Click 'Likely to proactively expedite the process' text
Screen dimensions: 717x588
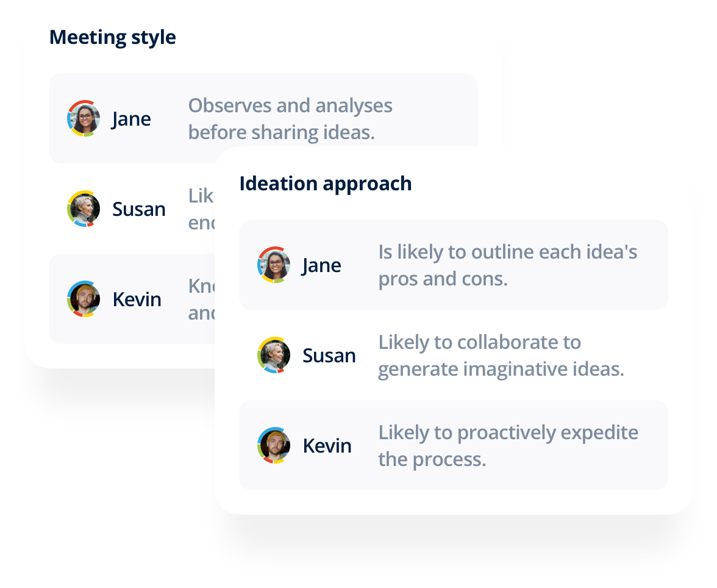click(x=508, y=446)
